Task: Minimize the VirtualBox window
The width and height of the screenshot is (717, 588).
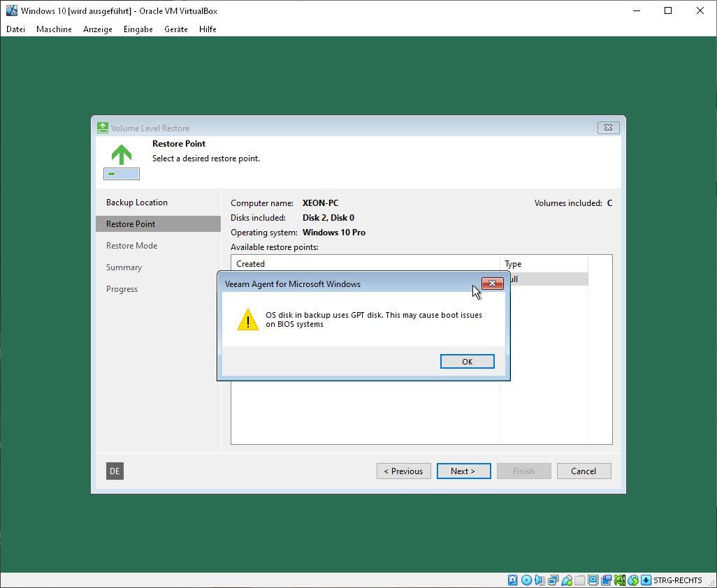Action: click(x=637, y=10)
